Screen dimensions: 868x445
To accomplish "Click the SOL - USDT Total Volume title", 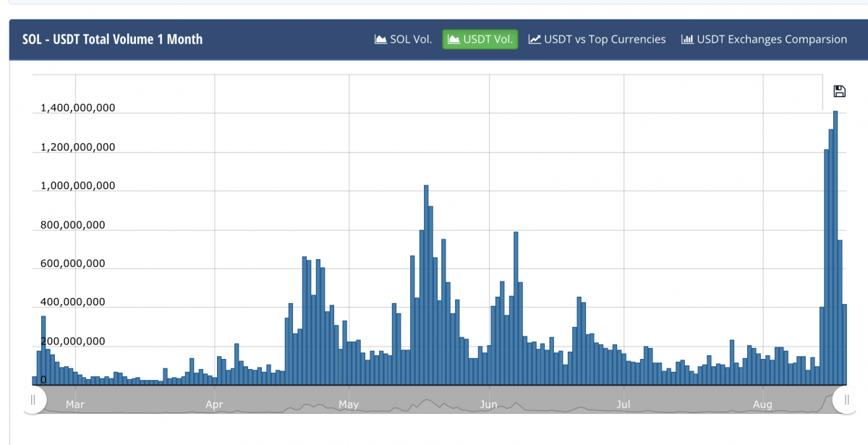I will [x=113, y=40].
